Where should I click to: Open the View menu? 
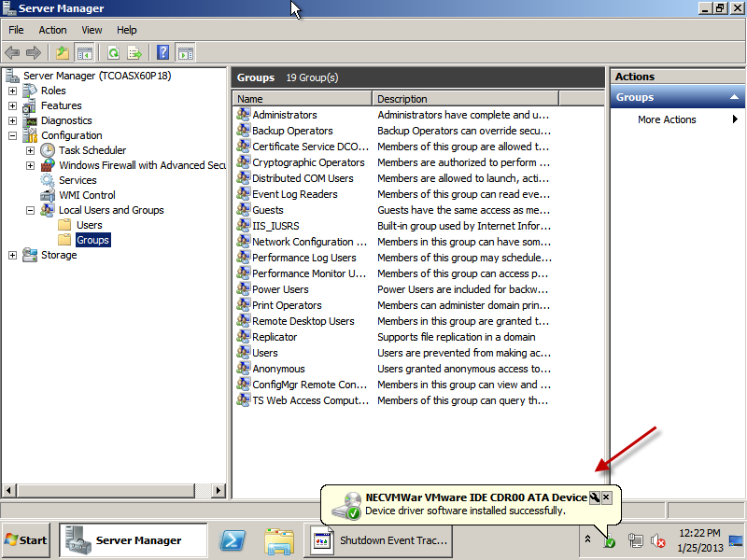pos(92,30)
